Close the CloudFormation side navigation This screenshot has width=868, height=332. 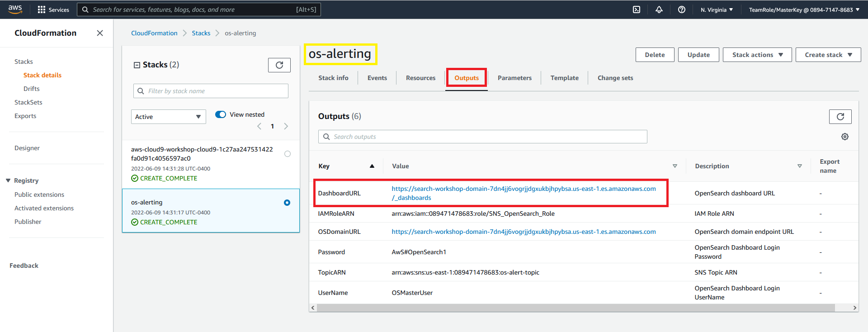point(100,33)
